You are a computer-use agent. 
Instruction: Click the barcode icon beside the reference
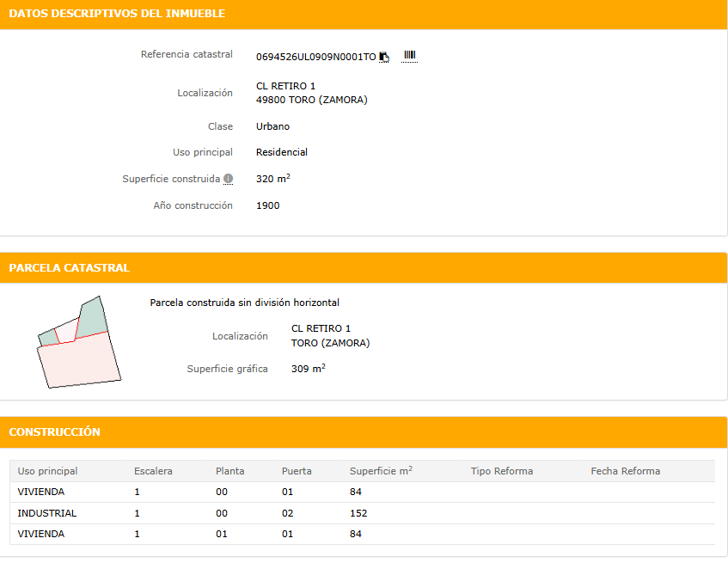coord(409,56)
